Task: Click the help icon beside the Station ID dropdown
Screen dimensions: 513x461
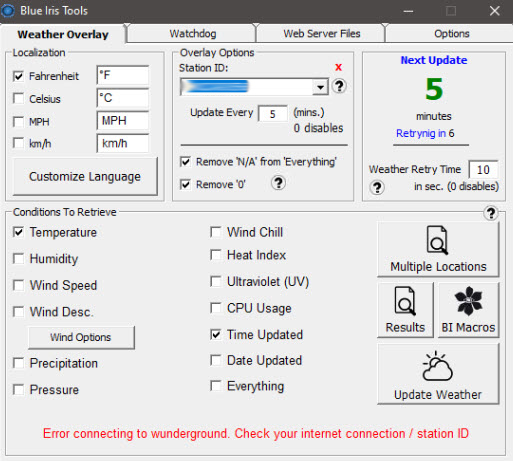Action: pyautogui.click(x=339, y=86)
